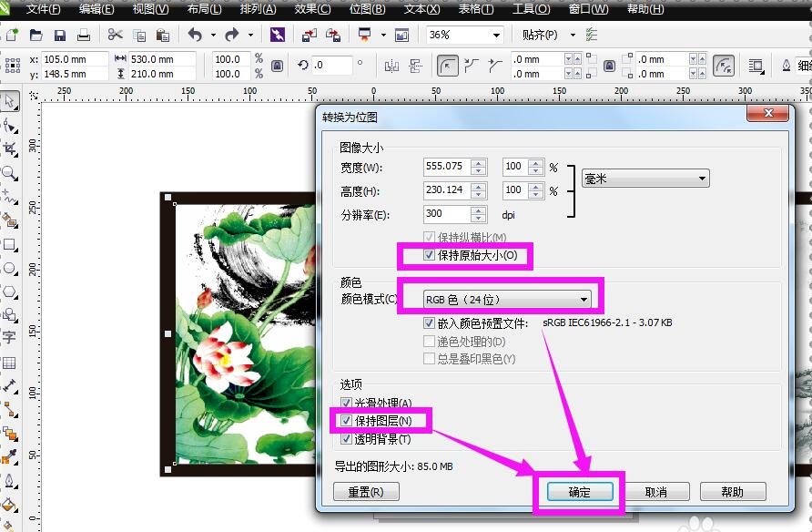This screenshot has height=532, width=812.
Task: Select the Rectangle tool
Action: point(11,246)
